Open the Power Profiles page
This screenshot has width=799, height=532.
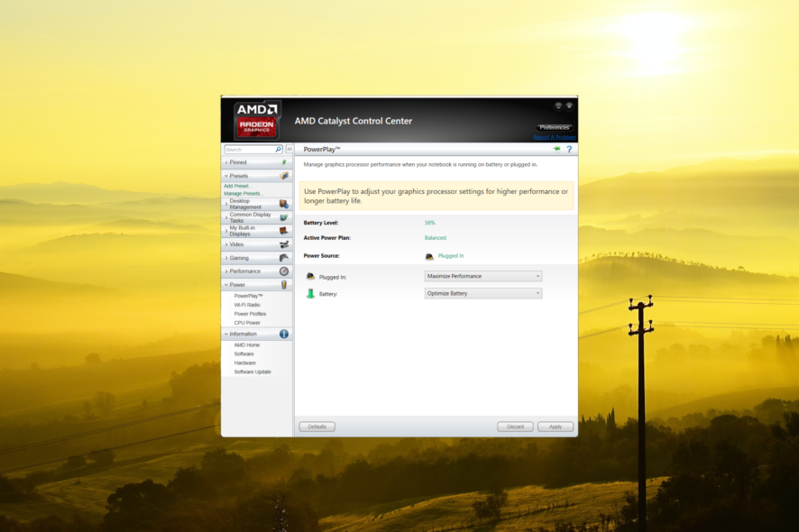click(x=250, y=314)
